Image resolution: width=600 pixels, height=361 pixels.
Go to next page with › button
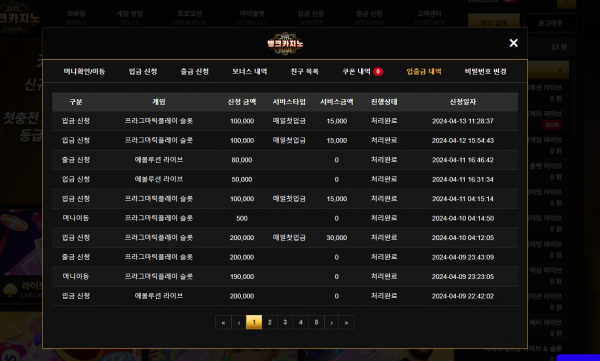(x=331, y=322)
